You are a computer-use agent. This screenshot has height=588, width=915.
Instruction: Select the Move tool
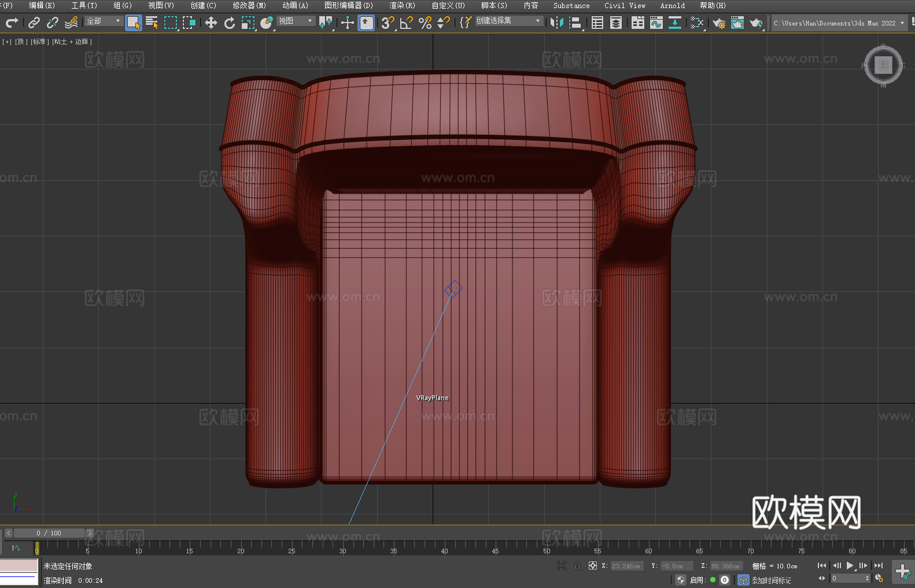(x=211, y=23)
